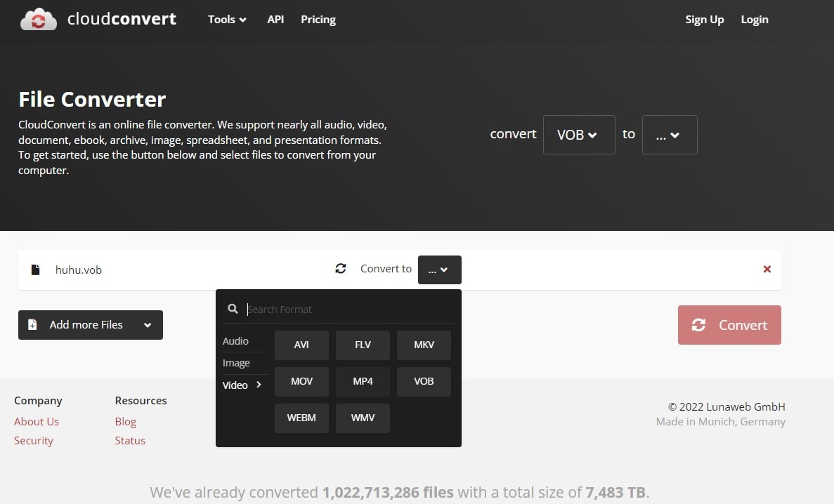Click the file icon beside huhu.vob
The height and width of the screenshot is (504, 834).
pyautogui.click(x=35, y=270)
